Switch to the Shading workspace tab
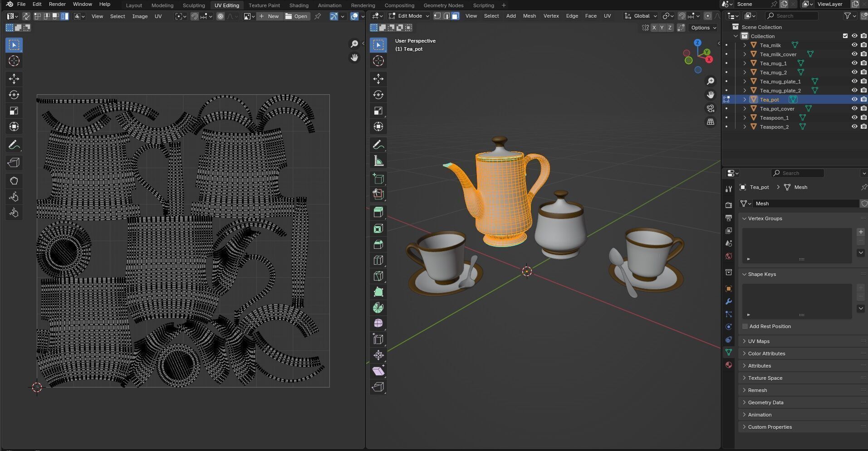This screenshot has width=868, height=451. point(299,5)
